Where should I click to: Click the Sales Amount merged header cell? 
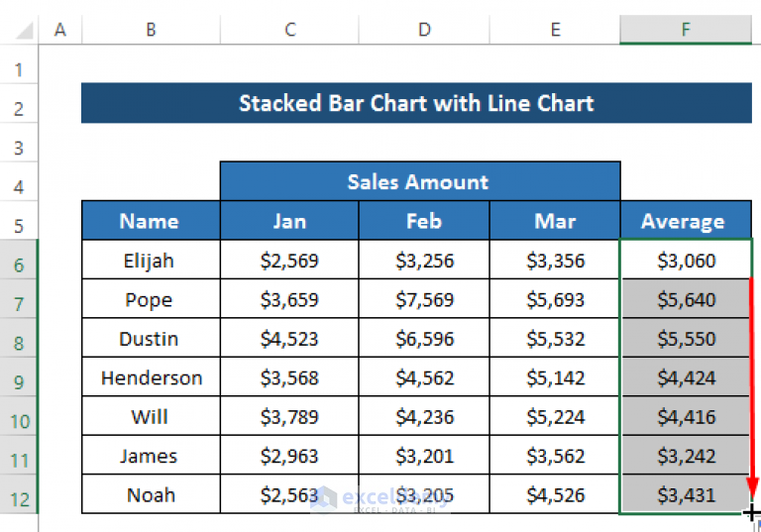(x=419, y=181)
